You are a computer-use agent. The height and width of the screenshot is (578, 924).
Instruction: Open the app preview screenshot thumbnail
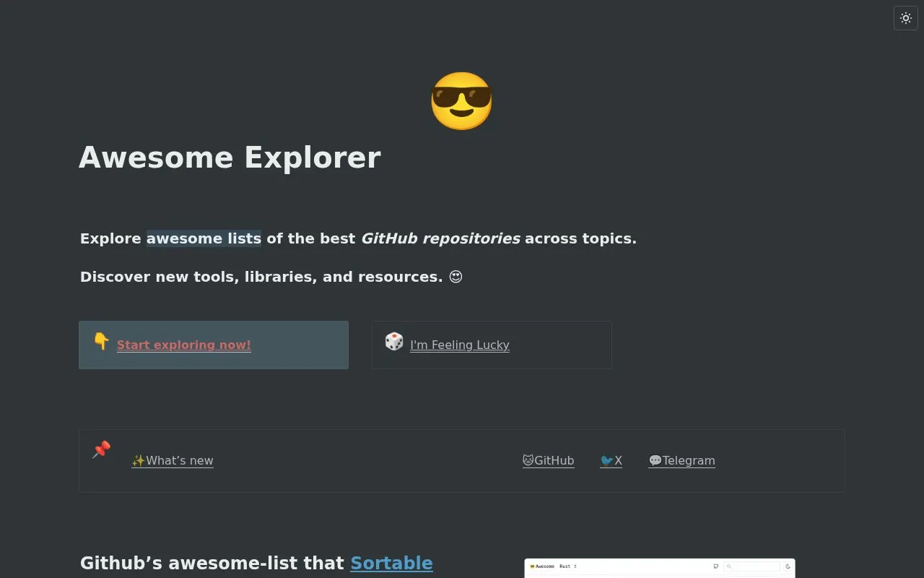660,568
